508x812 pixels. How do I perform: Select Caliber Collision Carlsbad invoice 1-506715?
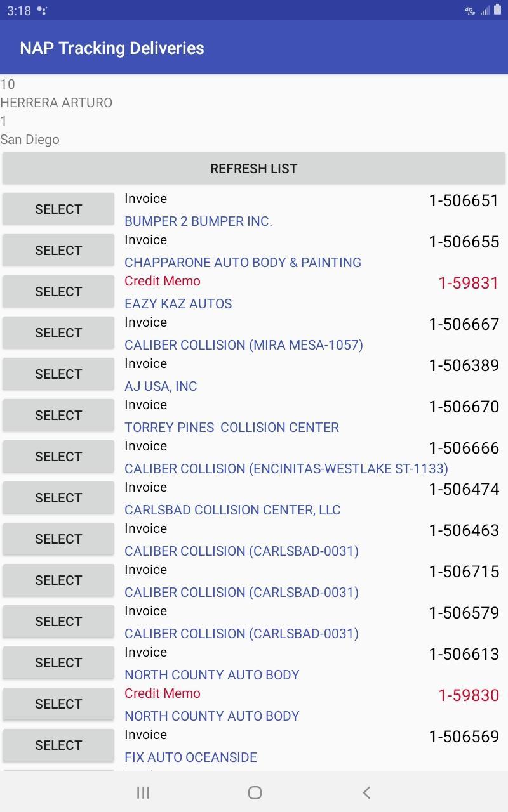click(58, 580)
